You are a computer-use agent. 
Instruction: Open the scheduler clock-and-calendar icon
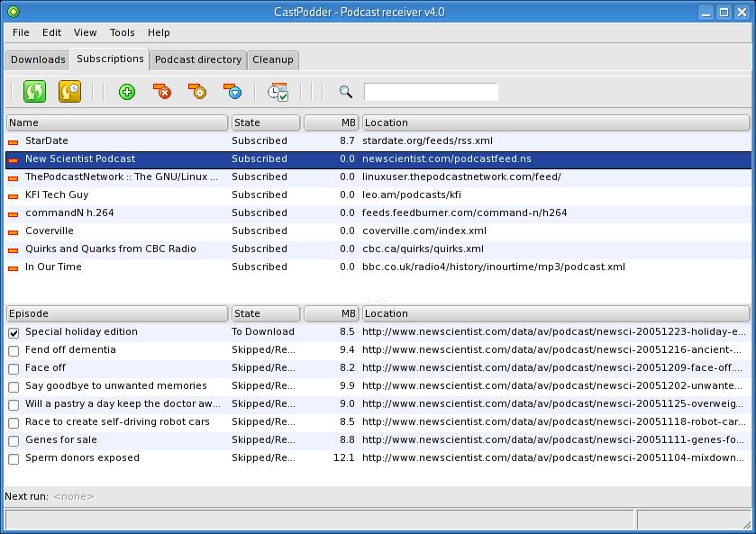pos(278,92)
